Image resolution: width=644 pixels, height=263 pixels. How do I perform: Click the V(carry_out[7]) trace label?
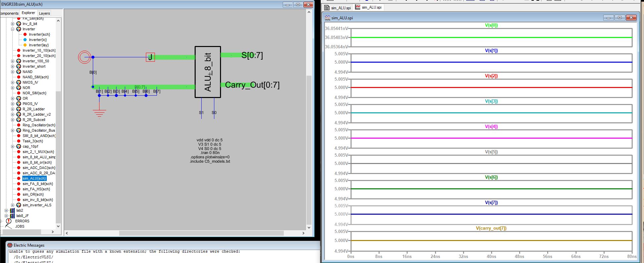point(491,228)
